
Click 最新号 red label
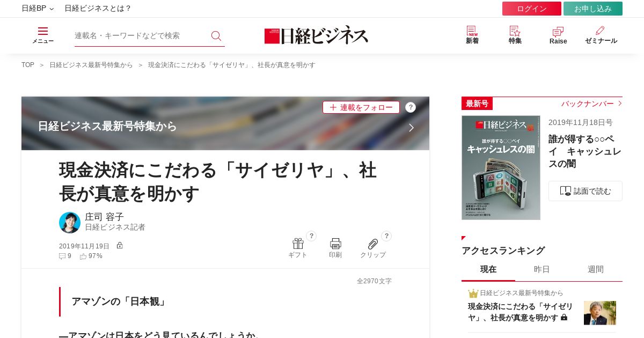click(x=477, y=104)
